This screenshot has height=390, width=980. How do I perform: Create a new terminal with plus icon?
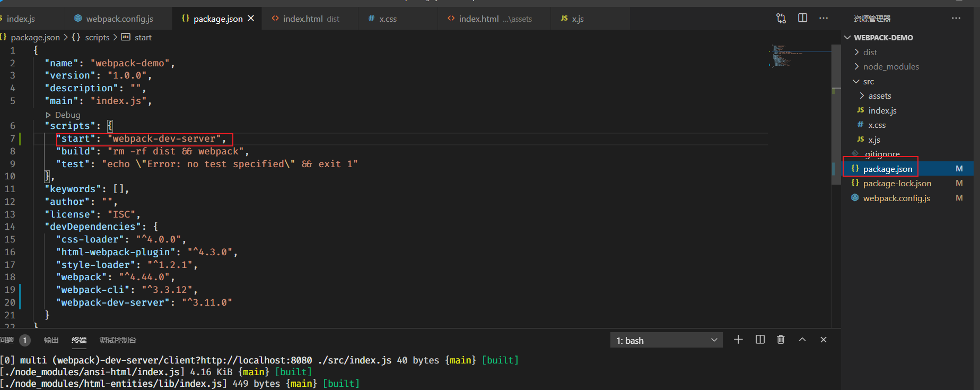pyautogui.click(x=738, y=340)
